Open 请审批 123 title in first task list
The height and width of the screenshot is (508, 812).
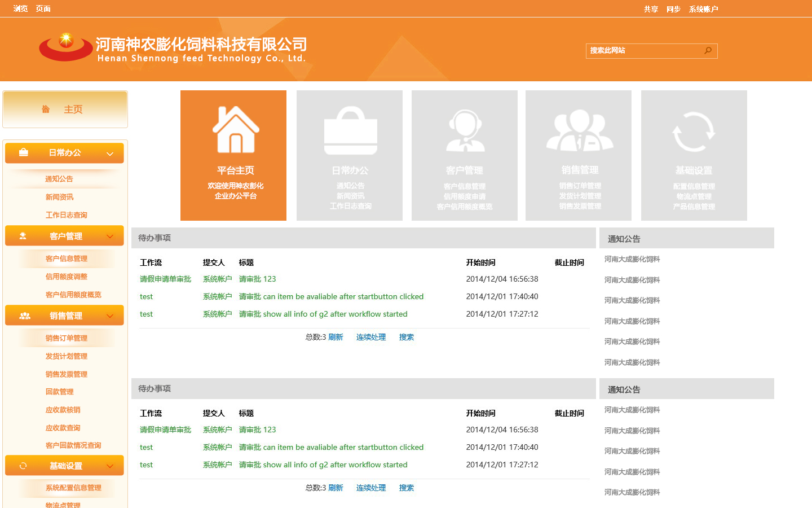tap(258, 279)
